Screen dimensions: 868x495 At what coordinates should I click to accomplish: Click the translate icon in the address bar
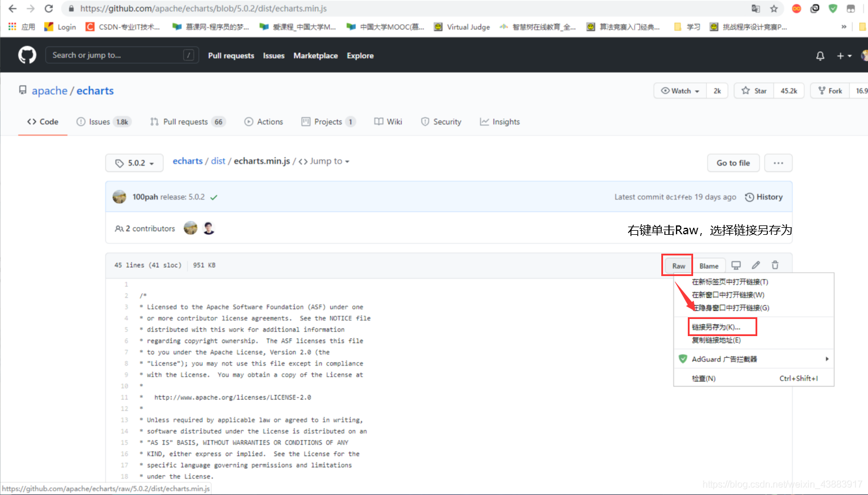click(755, 9)
